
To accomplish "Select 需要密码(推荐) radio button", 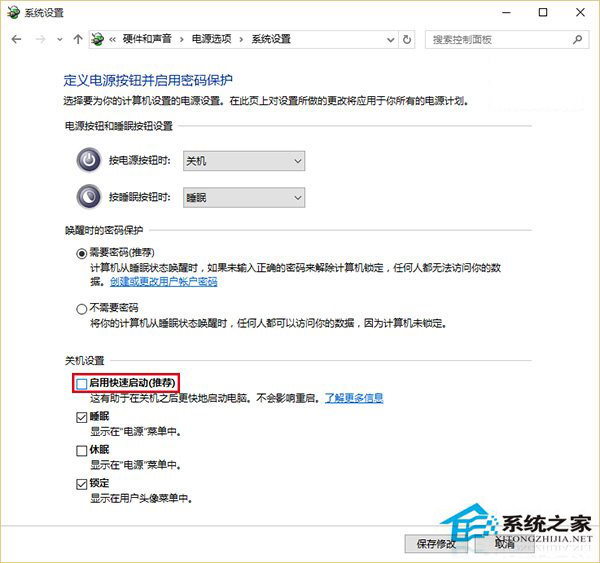I will point(82,253).
